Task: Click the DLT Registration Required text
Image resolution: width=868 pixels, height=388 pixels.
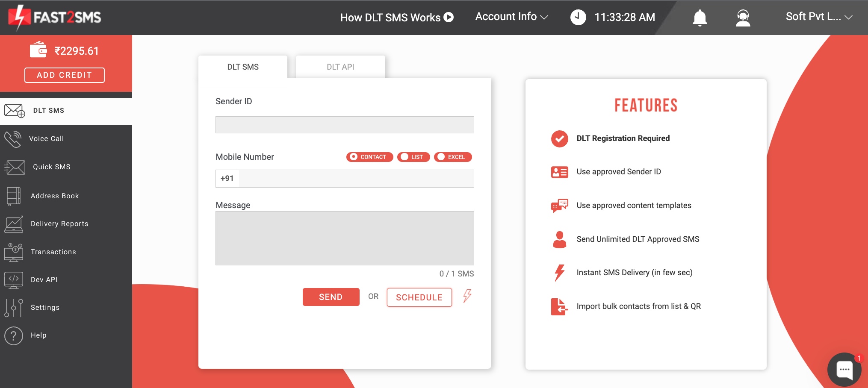Action: [x=623, y=138]
